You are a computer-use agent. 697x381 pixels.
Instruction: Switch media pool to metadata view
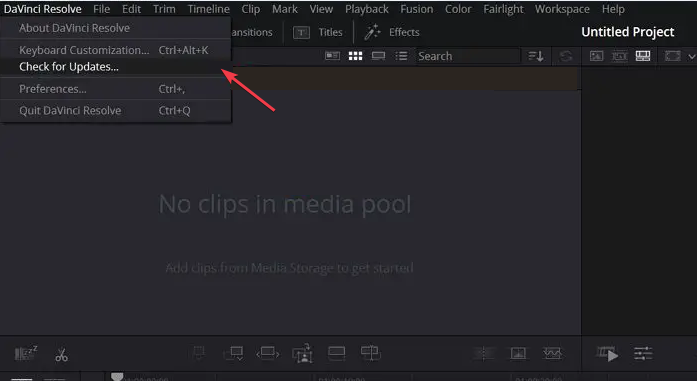[332, 56]
